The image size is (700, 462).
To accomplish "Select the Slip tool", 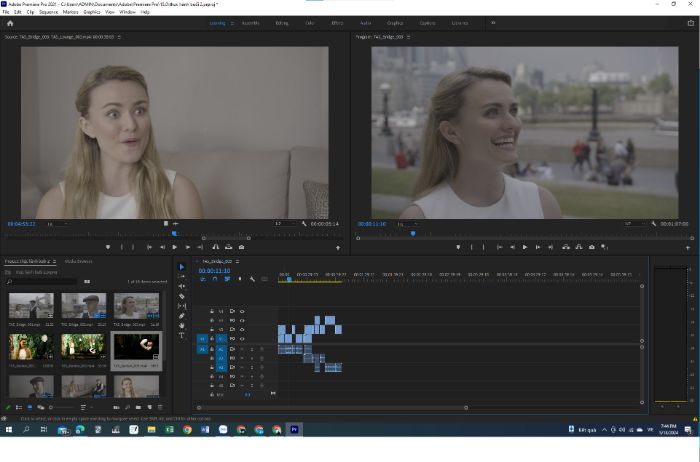I will (x=182, y=306).
